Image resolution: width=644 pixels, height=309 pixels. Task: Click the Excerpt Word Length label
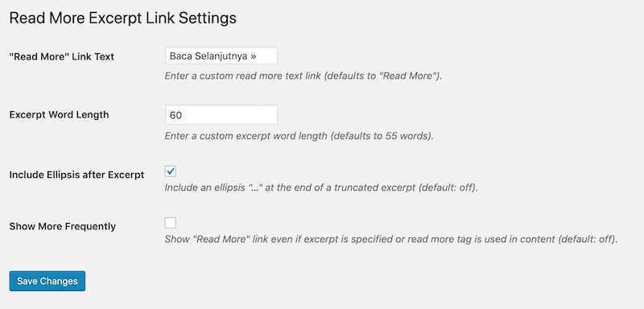point(59,114)
